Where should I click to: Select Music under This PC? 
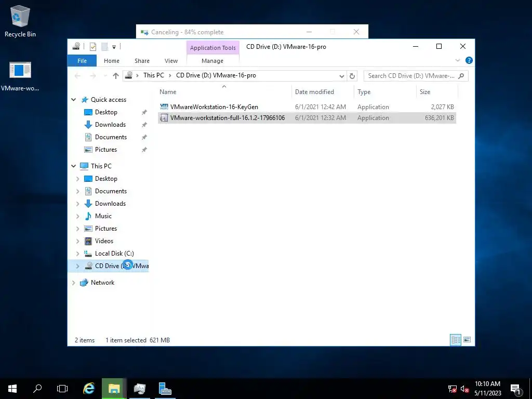(x=103, y=216)
